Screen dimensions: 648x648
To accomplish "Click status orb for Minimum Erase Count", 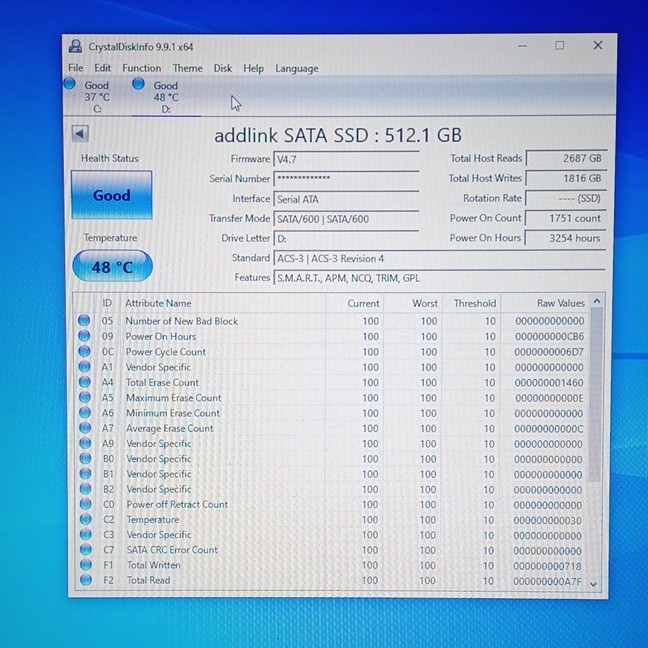I will [85, 412].
